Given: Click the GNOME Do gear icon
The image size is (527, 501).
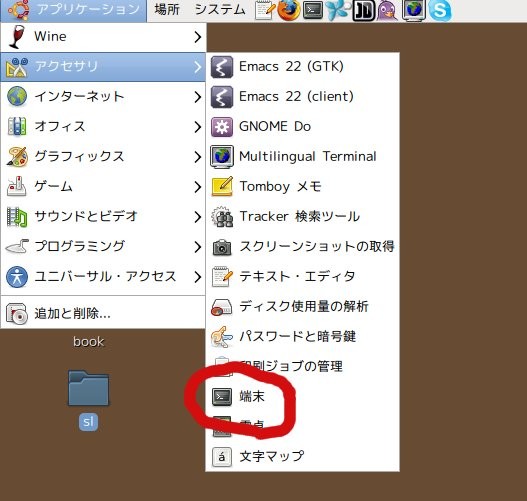Looking at the screenshot, I should (x=221, y=127).
